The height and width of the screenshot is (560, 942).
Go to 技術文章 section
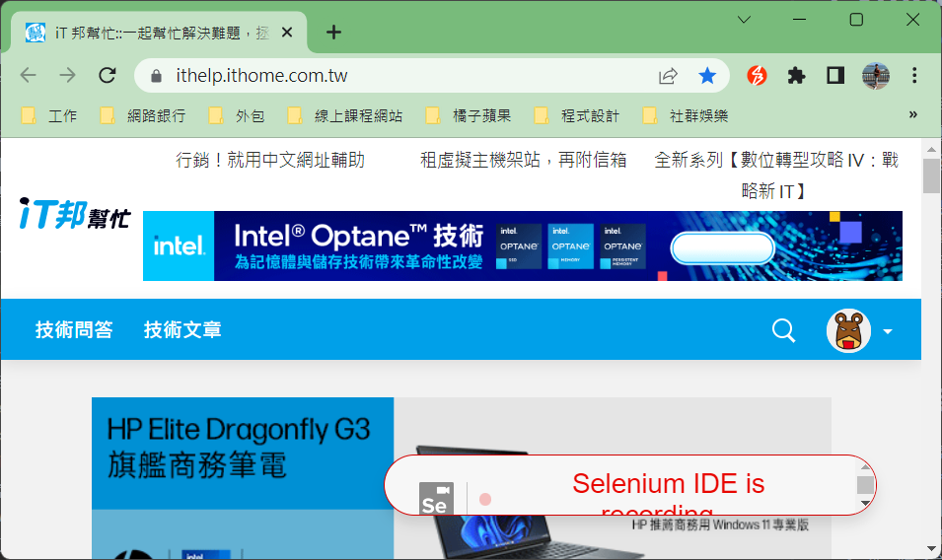[182, 329]
